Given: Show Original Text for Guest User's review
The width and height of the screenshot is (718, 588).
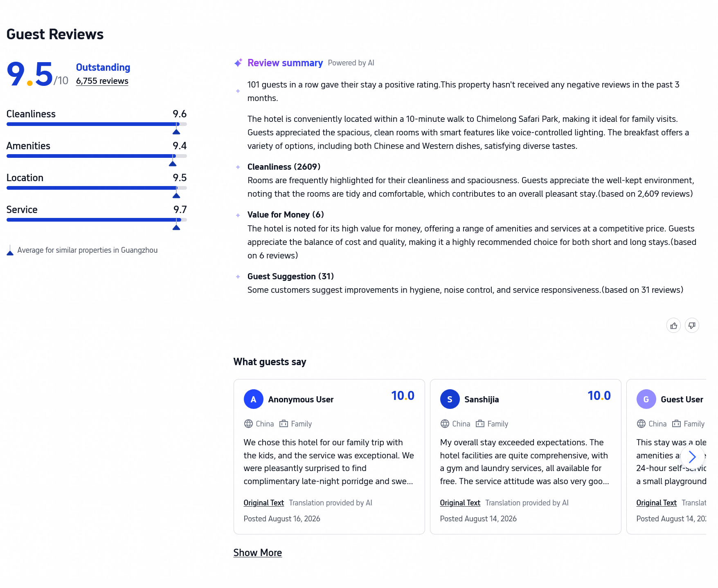Looking at the screenshot, I should tap(657, 503).
